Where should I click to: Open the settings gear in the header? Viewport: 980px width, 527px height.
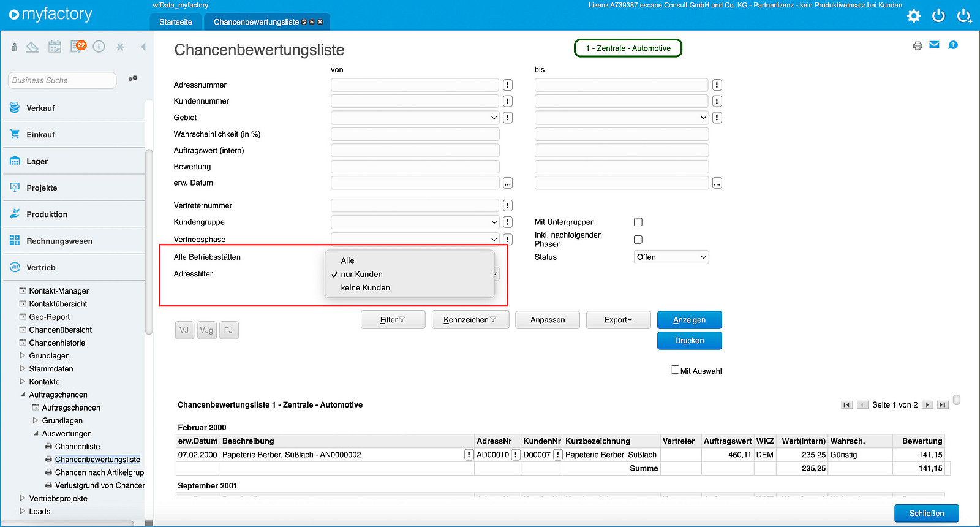913,16
